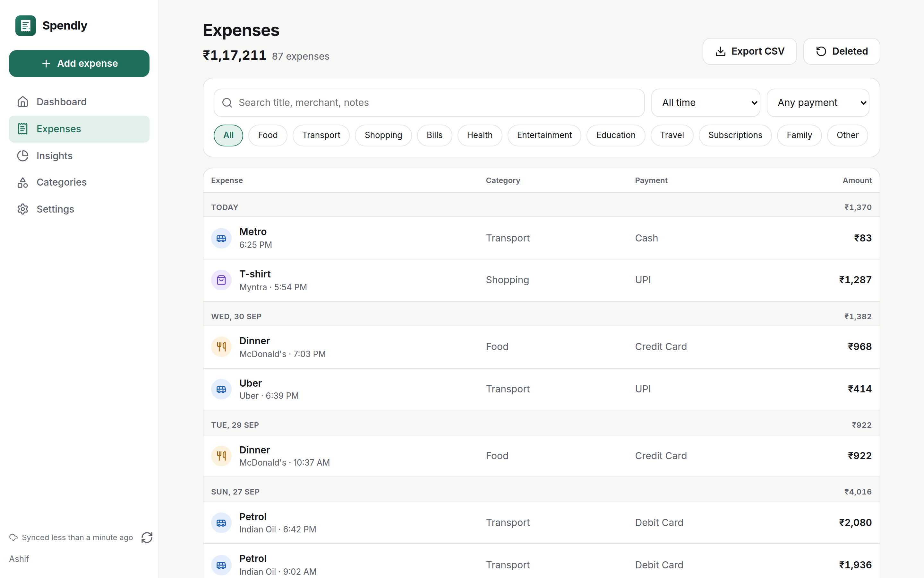Focus the search title, merchant, notes field
This screenshot has height=578, width=924.
429,103
